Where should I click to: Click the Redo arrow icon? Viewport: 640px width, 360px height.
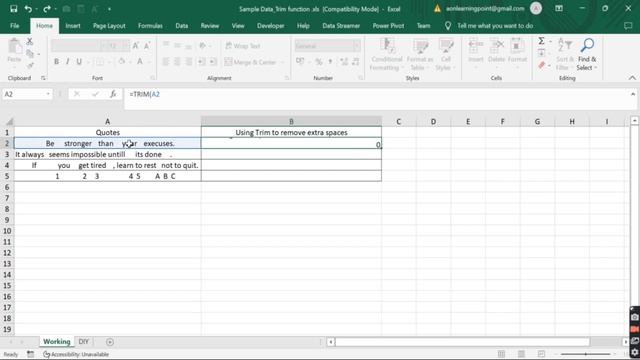coord(47,9)
